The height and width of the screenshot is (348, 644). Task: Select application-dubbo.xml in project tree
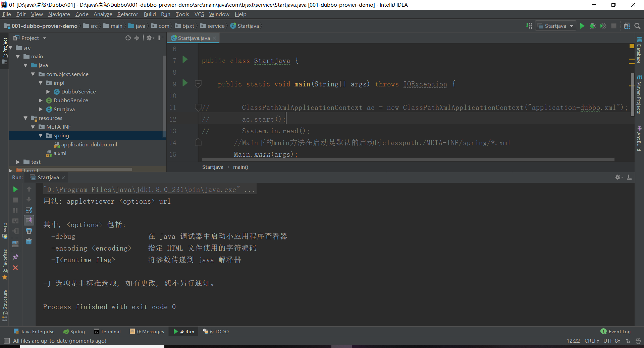(89, 144)
